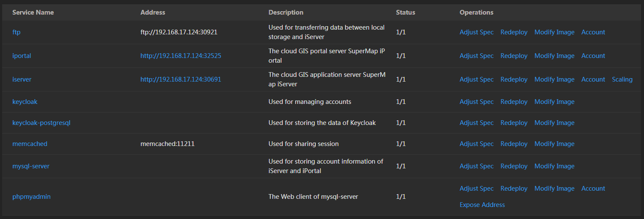This screenshot has width=644, height=219.
Task: Open Account for the iportal service
Action: [x=593, y=56]
